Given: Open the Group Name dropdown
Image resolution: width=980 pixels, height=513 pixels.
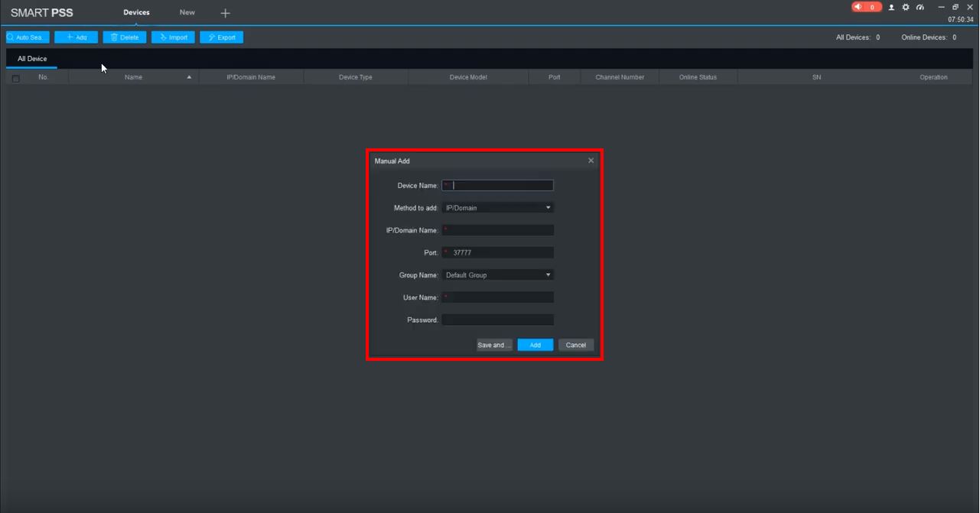Looking at the screenshot, I should tap(498, 275).
